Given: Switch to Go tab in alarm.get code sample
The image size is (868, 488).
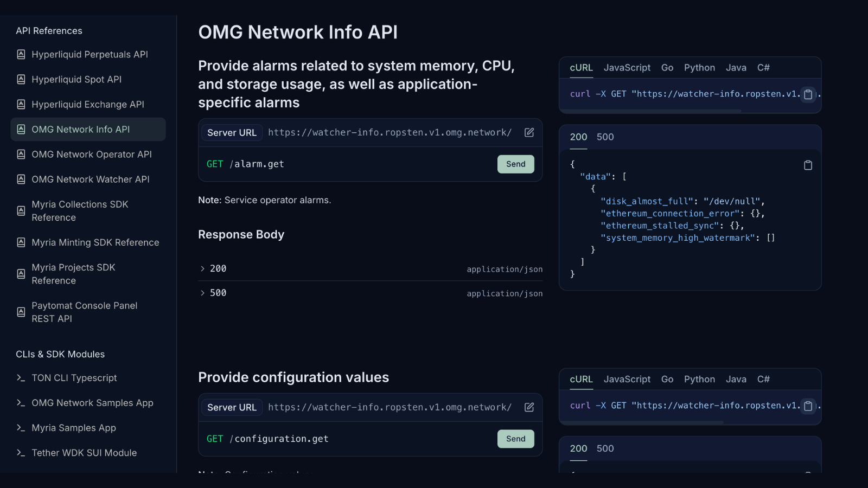Looking at the screenshot, I should click(x=667, y=68).
